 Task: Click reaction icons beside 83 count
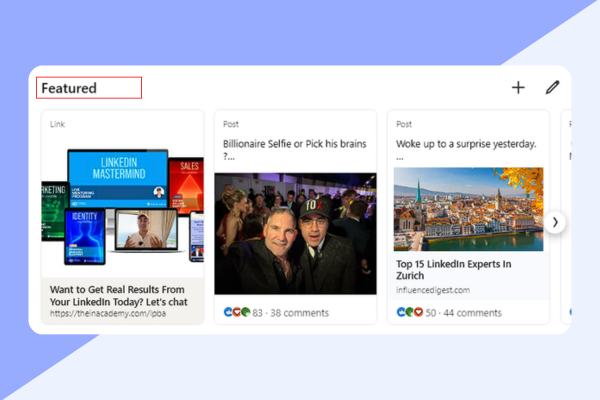tap(236, 313)
